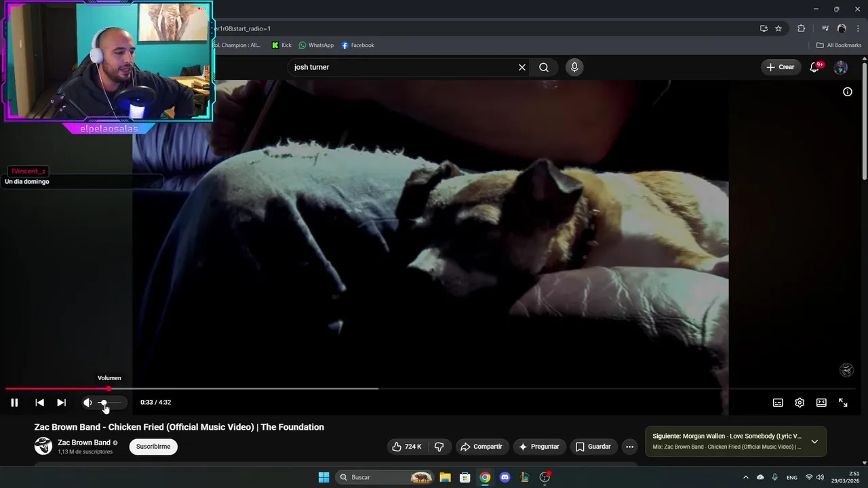Click the OneDrive cloud tray icon
Image resolution: width=868 pixels, height=488 pixels.
coord(760,477)
